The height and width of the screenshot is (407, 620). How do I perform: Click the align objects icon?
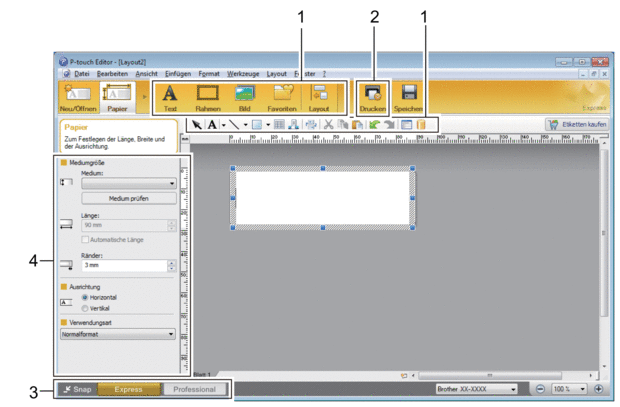coord(311,125)
